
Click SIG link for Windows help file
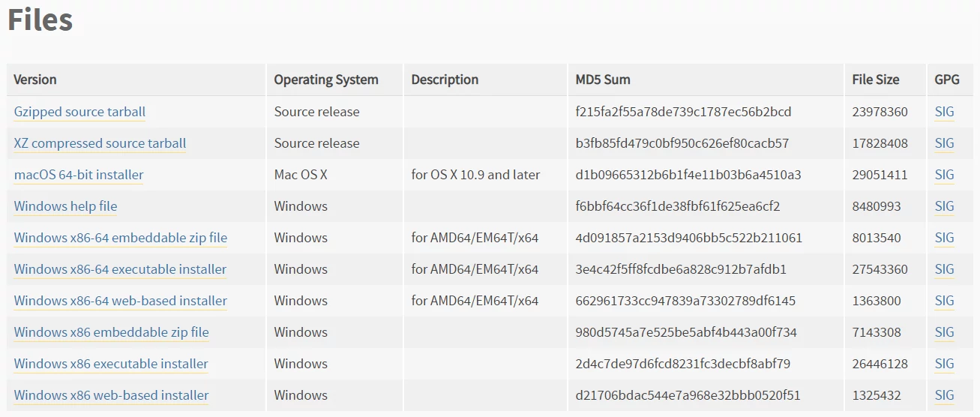coord(944,206)
